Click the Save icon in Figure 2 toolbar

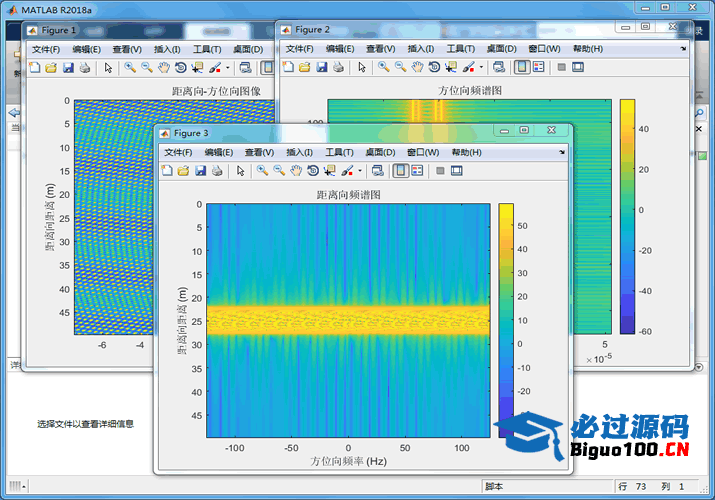click(321, 67)
